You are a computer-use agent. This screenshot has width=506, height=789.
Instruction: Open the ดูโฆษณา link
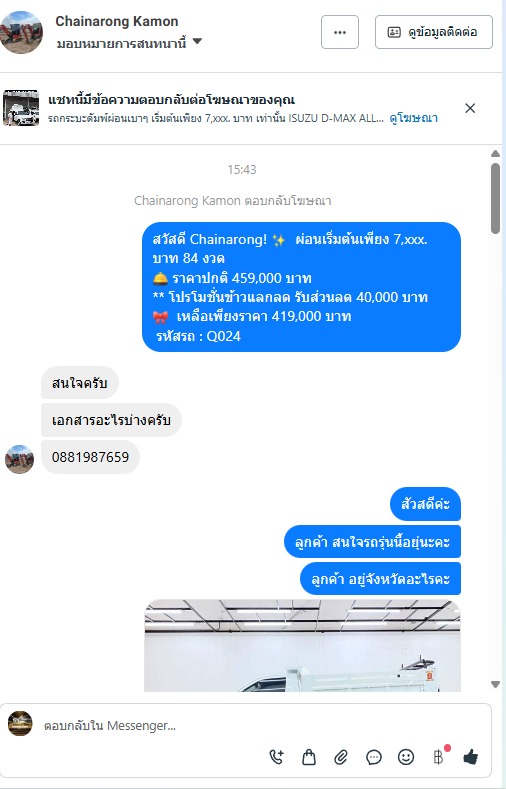(x=413, y=118)
